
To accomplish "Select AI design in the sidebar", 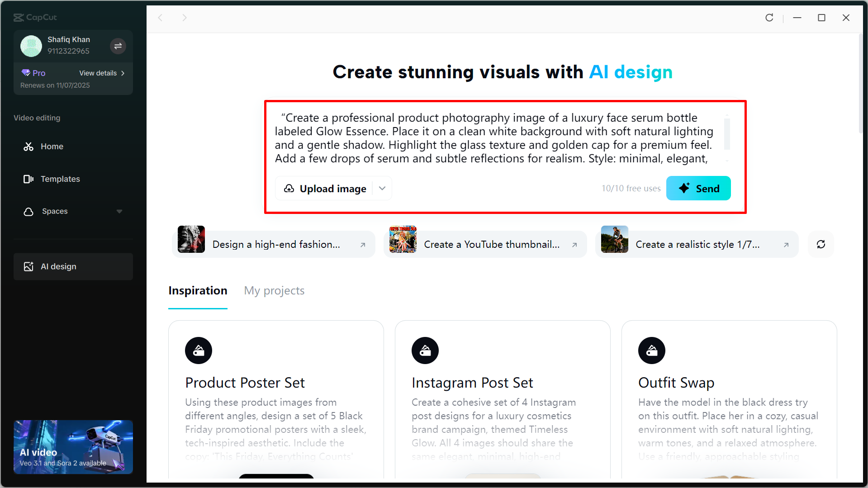I will pos(73,266).
